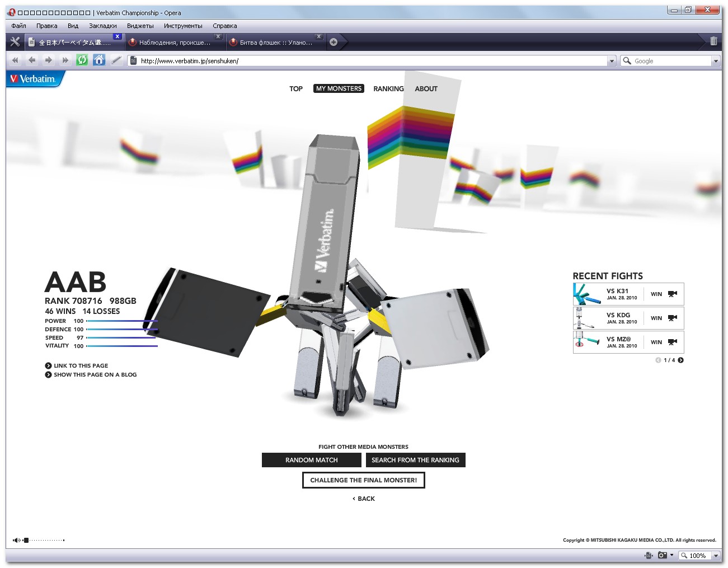Open the zoom level 100% dropdown

716,555
